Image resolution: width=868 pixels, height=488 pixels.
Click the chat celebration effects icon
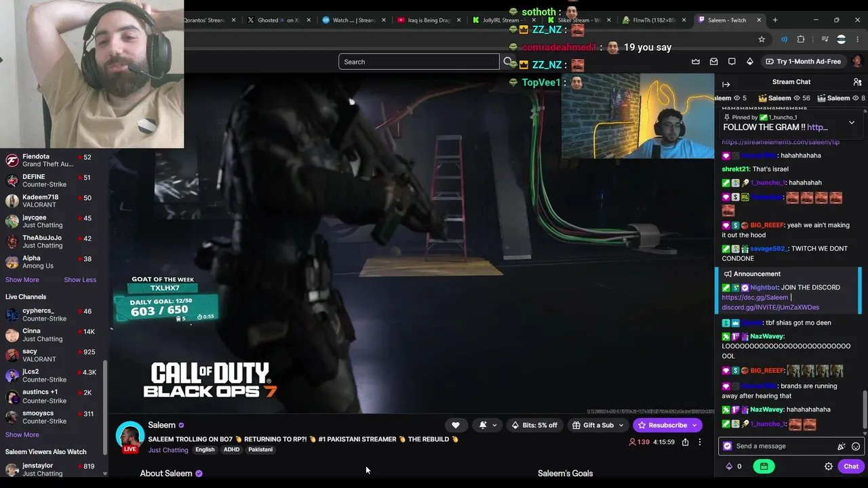(x=842, y=447)
